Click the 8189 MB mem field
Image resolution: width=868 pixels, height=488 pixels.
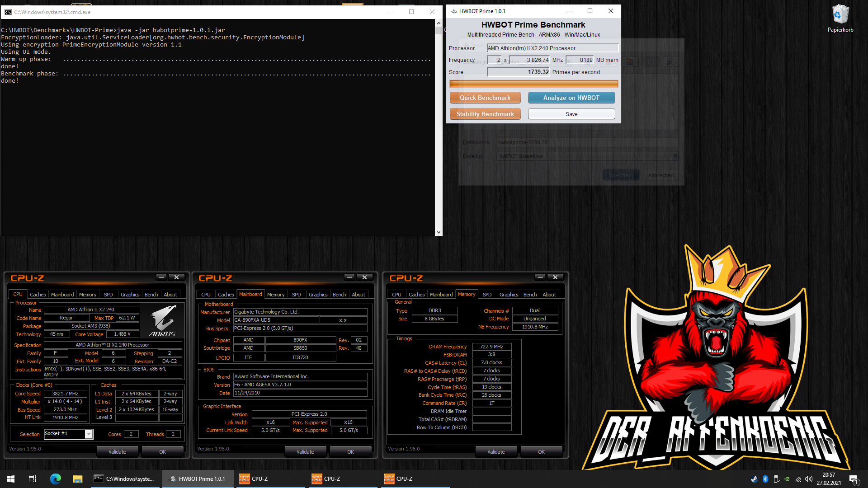[x=580, y=60]
